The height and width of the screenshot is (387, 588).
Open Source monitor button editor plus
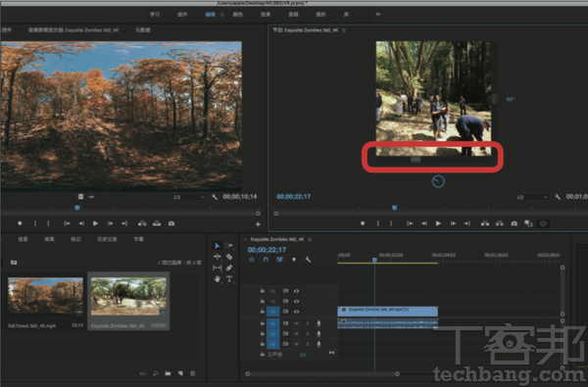pos(258,224)
